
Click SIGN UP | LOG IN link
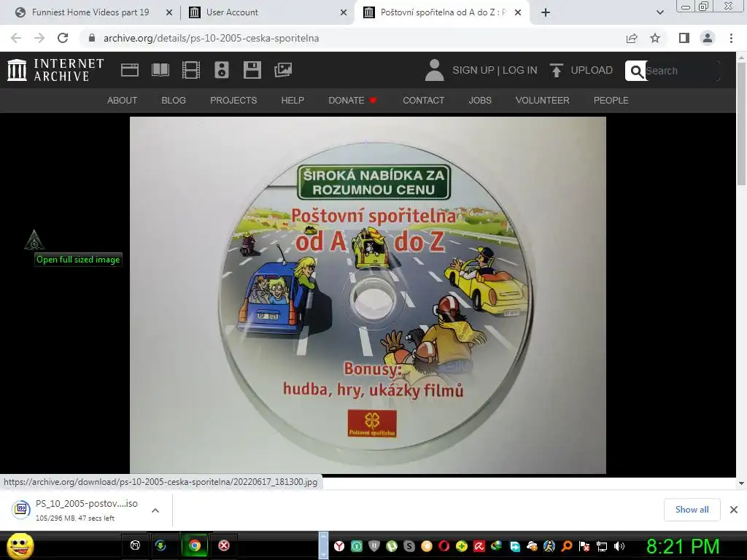point(495,70)
